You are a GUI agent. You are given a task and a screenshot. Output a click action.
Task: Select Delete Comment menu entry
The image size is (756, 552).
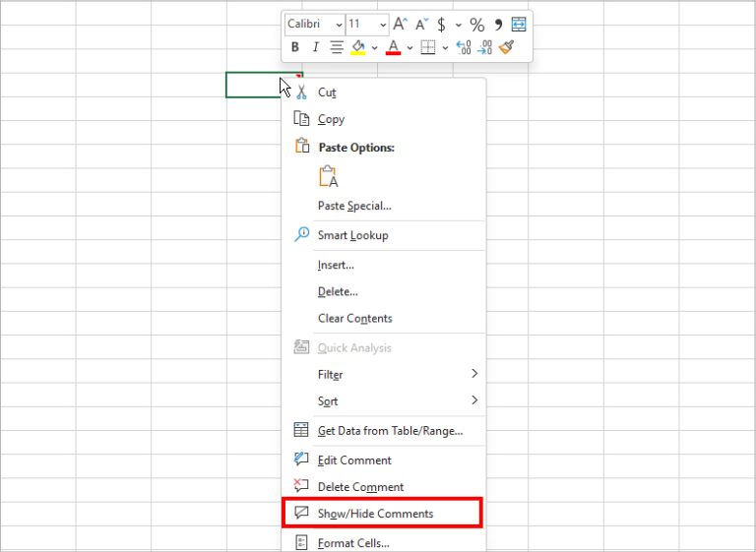click(x=360, y=487)
